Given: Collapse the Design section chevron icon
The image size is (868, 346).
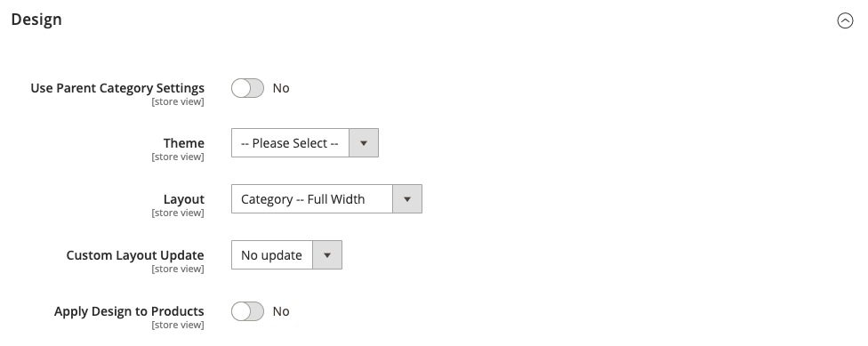Looking at the screenshot, I should click(845, 20).
